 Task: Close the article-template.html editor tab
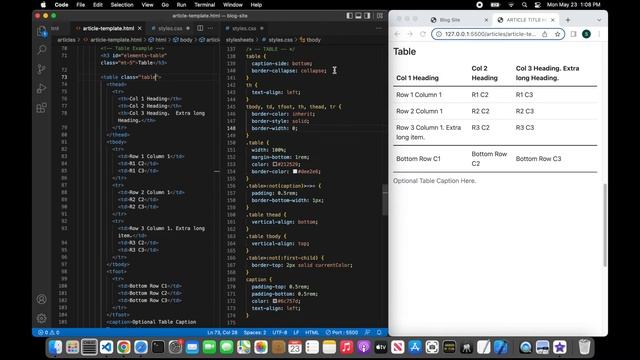tap(140, 28)
